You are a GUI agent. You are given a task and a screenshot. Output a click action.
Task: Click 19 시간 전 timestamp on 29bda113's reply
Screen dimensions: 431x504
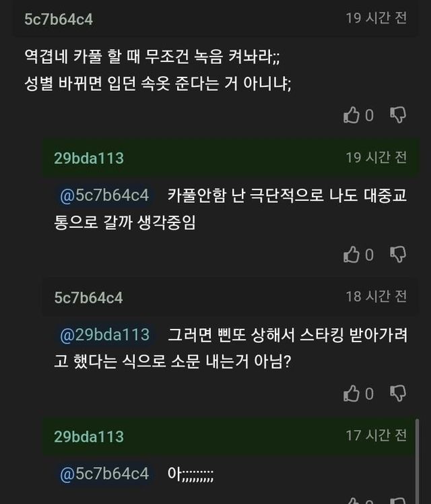tap(376, 158)
